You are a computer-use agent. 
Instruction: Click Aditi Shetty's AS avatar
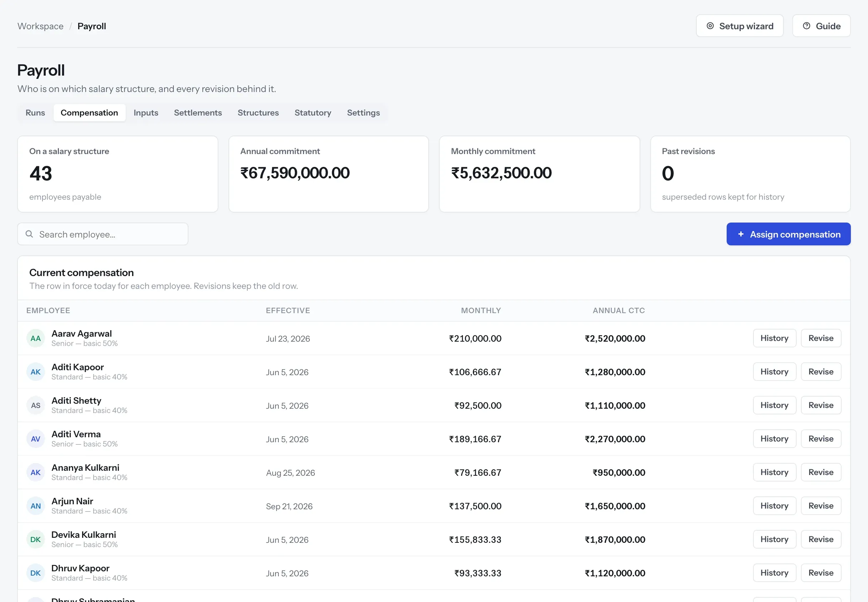coord(35,405)
